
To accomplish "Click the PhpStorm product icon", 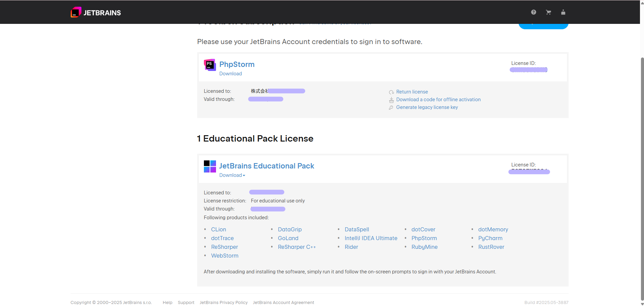I will [x=210, y=65].
